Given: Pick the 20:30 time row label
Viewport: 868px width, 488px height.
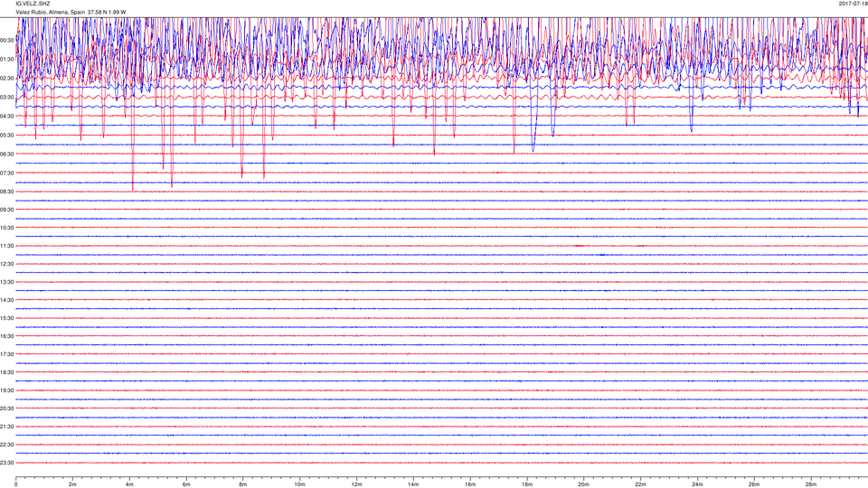Looking at the screenshot, I should click(6, 408).
